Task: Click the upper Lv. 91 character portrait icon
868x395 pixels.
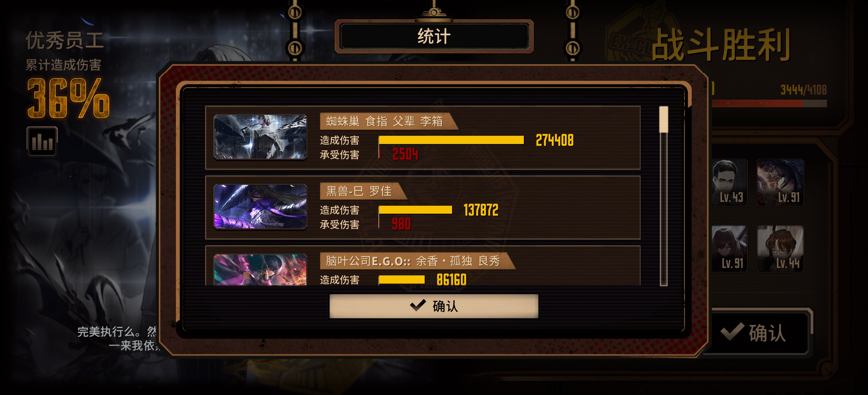Action: [780, 182]
